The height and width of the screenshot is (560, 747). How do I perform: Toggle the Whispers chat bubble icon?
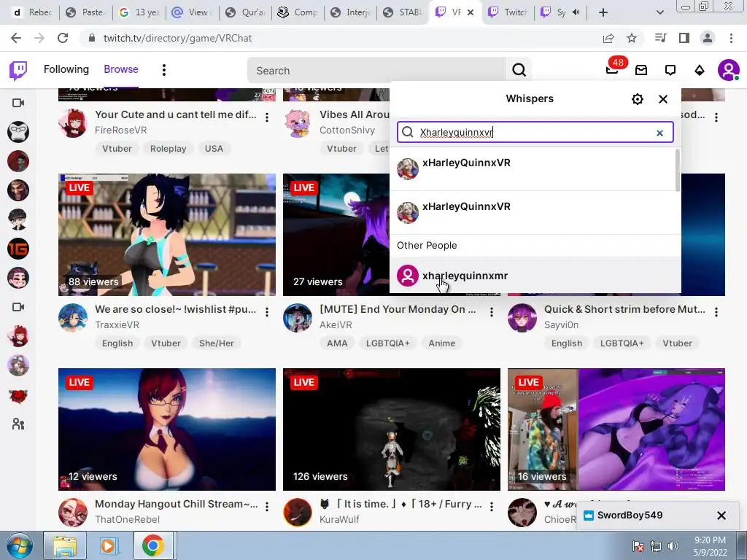click(x=670, y=71)
